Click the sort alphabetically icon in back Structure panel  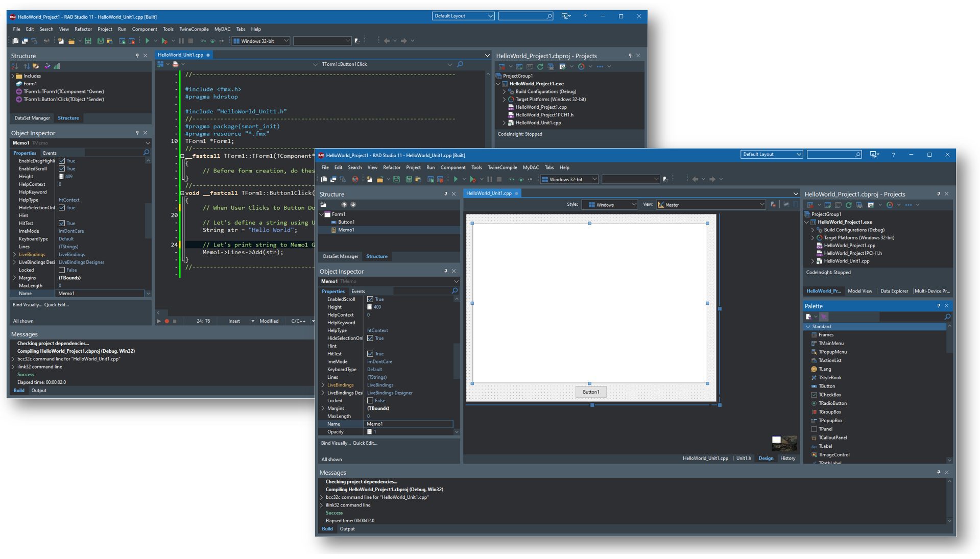click(14, 66)
